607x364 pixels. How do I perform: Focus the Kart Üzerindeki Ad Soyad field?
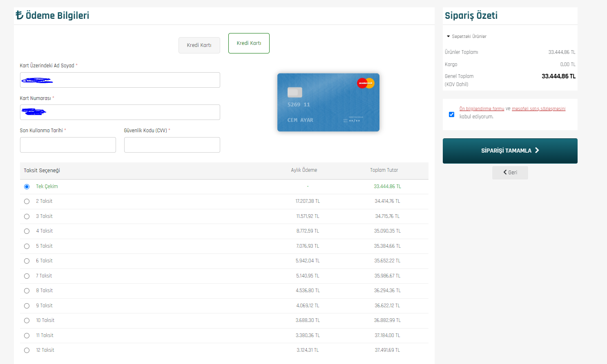click(120, 80)
